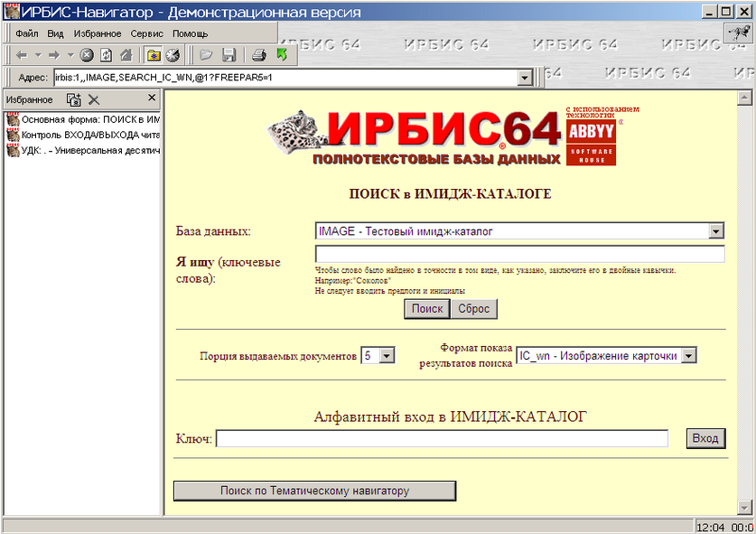Image resolution: width=756 pixels, height=534 pixels.
Task: Click the Forward navigation arrow
Action: click(x=53, y=55)
